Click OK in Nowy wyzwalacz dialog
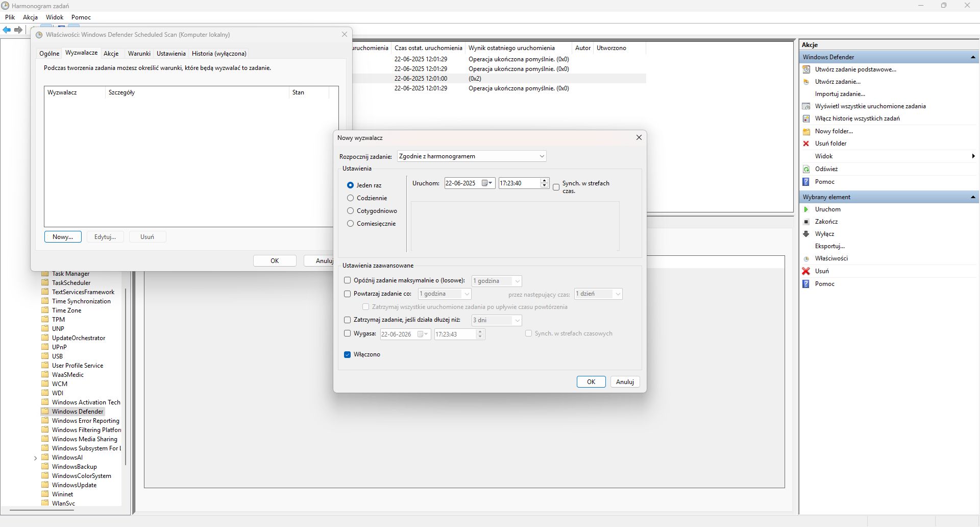This screenshot has width=980, height=527. [591, 382]
